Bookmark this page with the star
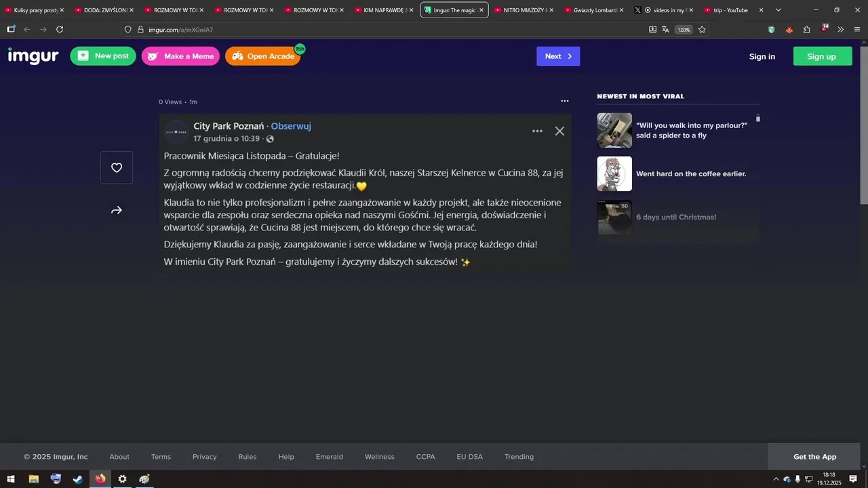This screenshot has width=868, height=488. point(702,30)
